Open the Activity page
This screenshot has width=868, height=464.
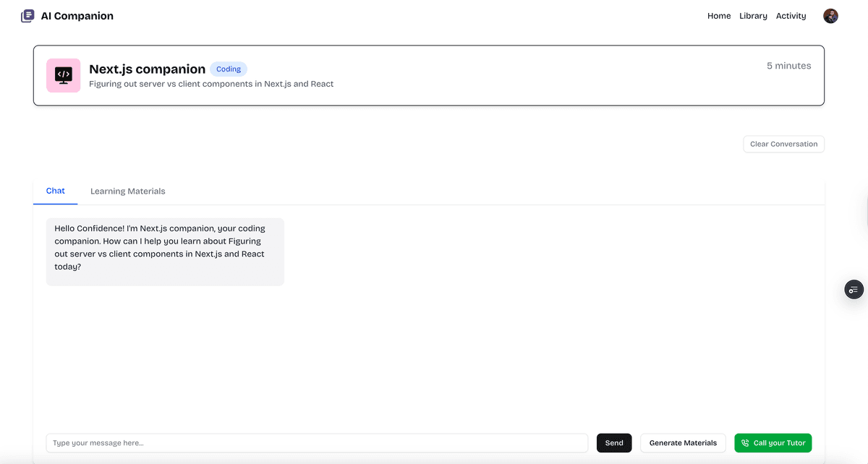(x=791, y=16)
